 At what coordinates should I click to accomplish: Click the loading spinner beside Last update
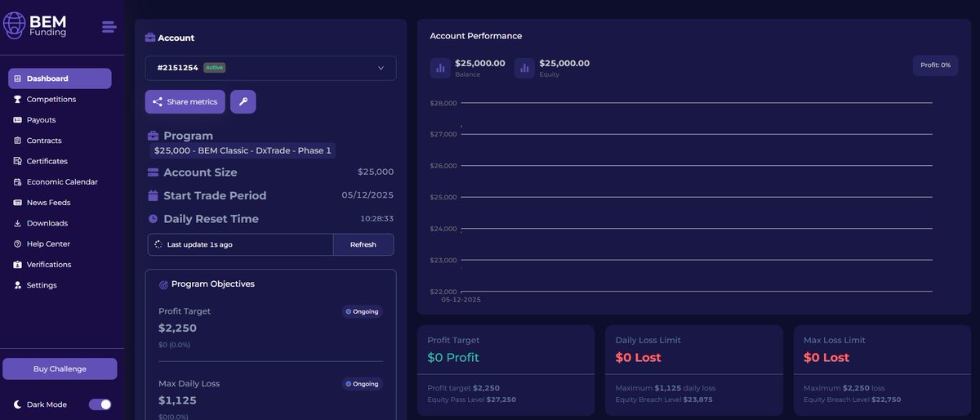158,244
